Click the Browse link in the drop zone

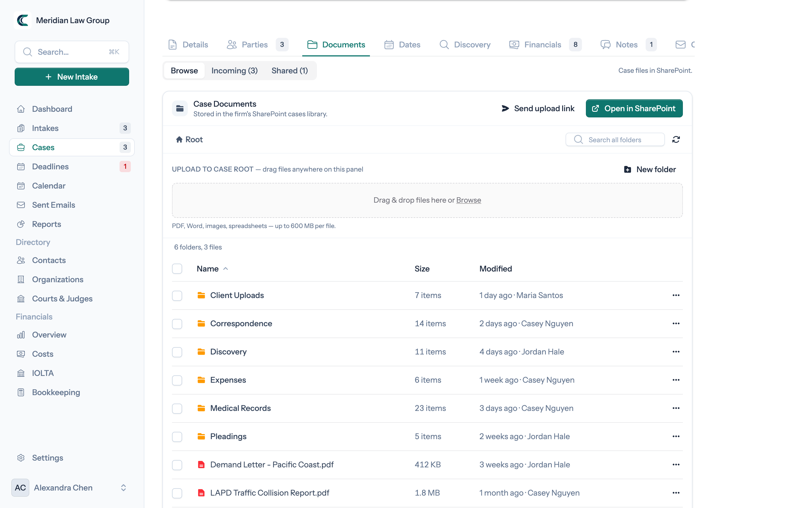[x=468, y=200]
